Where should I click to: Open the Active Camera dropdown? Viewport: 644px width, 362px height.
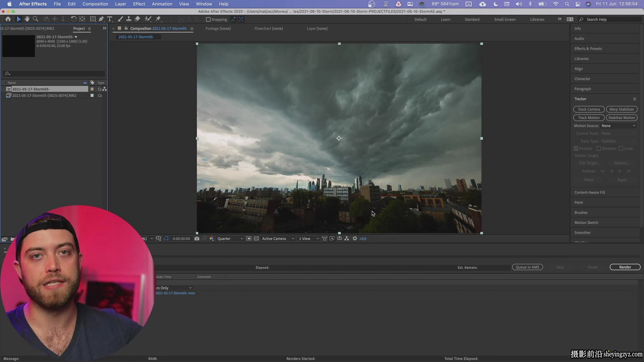click(x=278, y=239)
